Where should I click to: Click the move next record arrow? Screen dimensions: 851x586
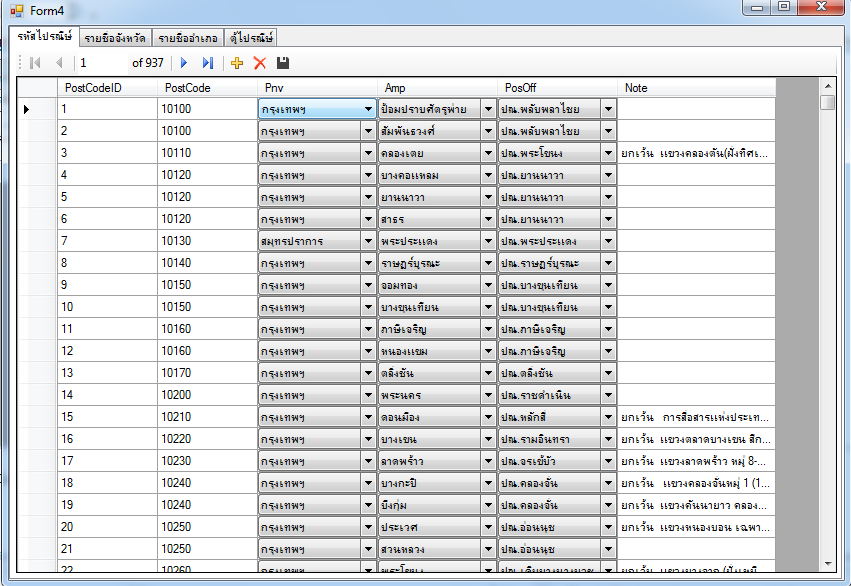(x=184, y=63)
